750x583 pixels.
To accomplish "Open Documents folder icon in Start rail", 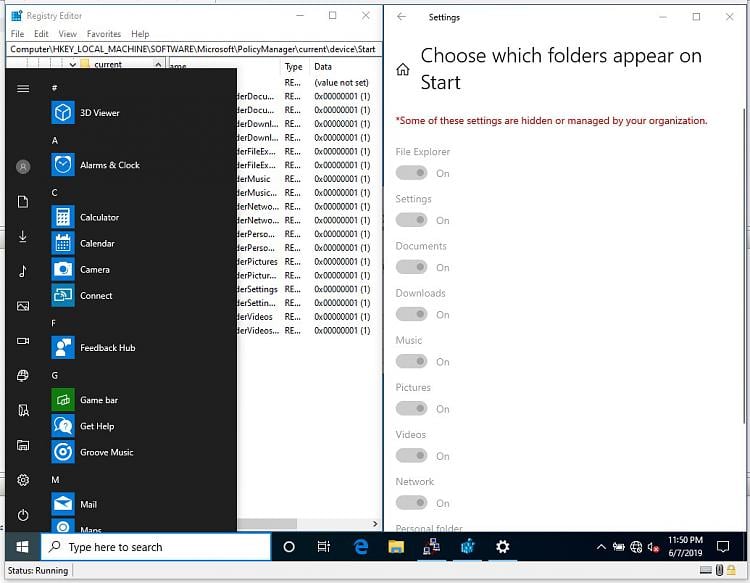I will [x=23, y=202].
